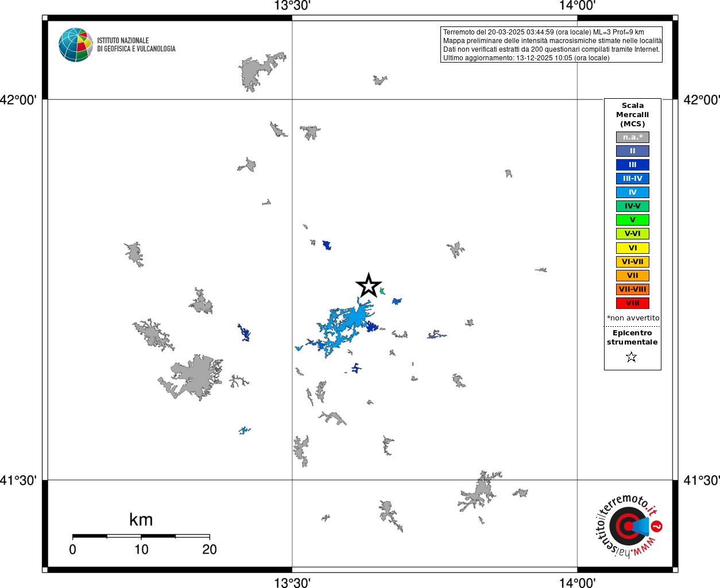Screen dimensions: 720x588
Task: Click the km scale bar
Action: pos(141,536)
